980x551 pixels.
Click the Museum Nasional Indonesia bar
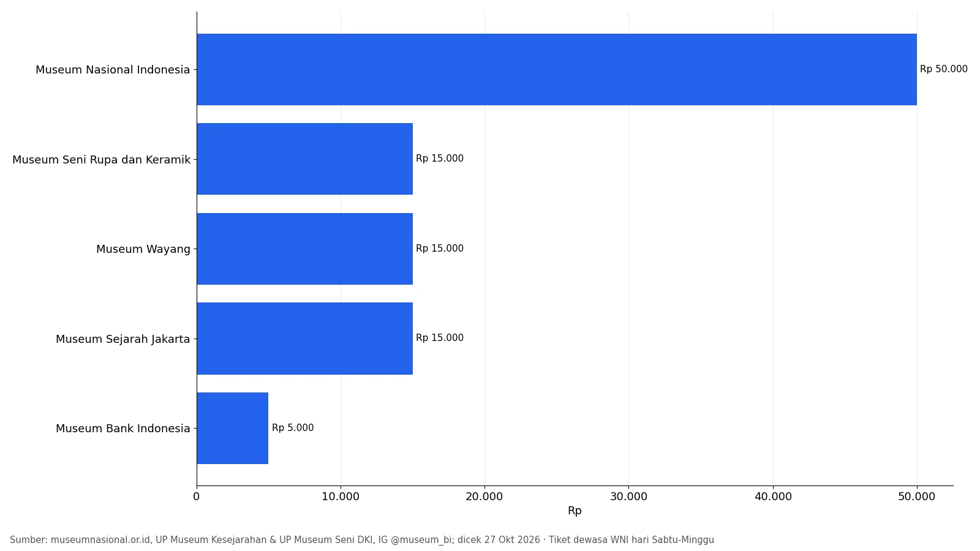point(557,69)
